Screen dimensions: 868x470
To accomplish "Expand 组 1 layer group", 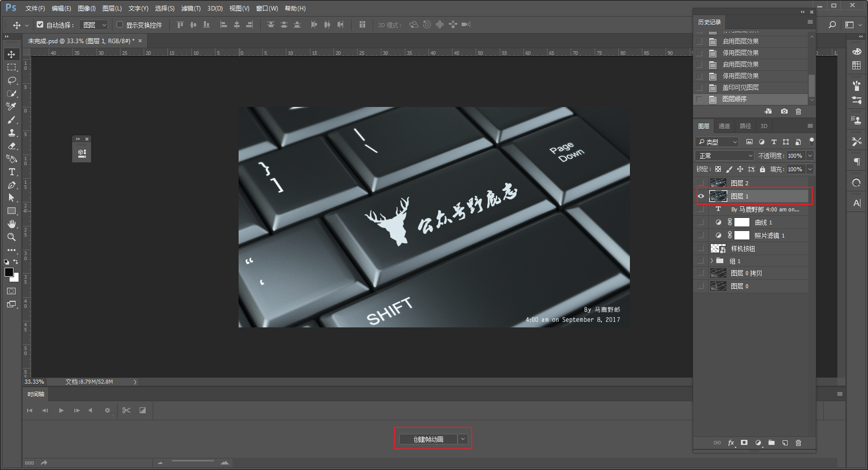I will point(712,261).
